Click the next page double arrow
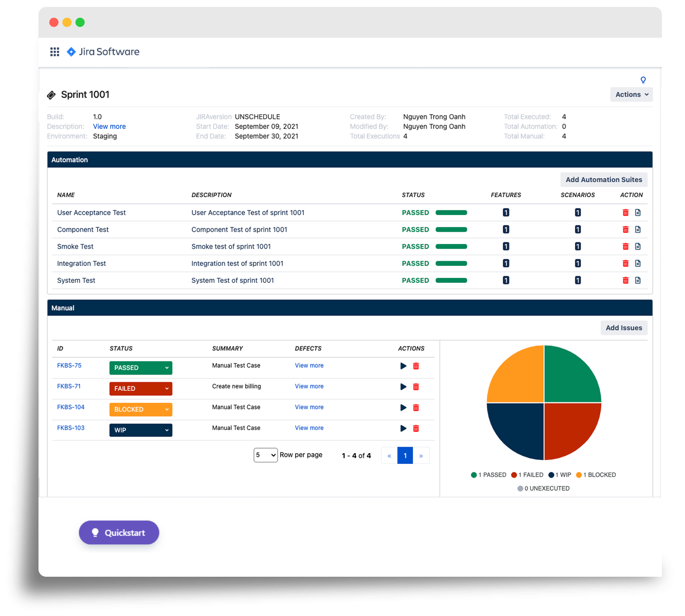Screen dimensions: 685x616 coord(421,456)
